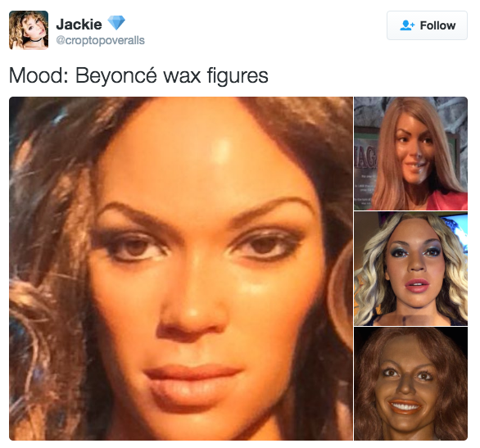Click the person-plus icon in Follow button
Screen dimensions: 480x448
pyautogui.click(x=407, y=25)
